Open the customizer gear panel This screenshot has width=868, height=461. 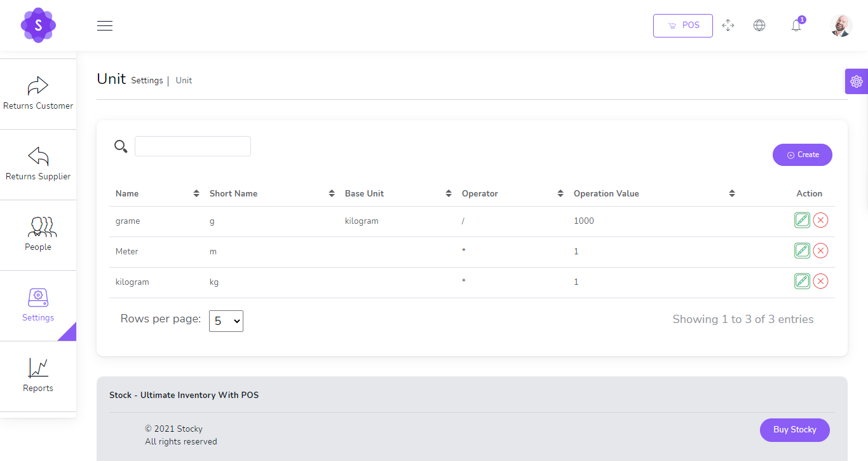point(856,81)
